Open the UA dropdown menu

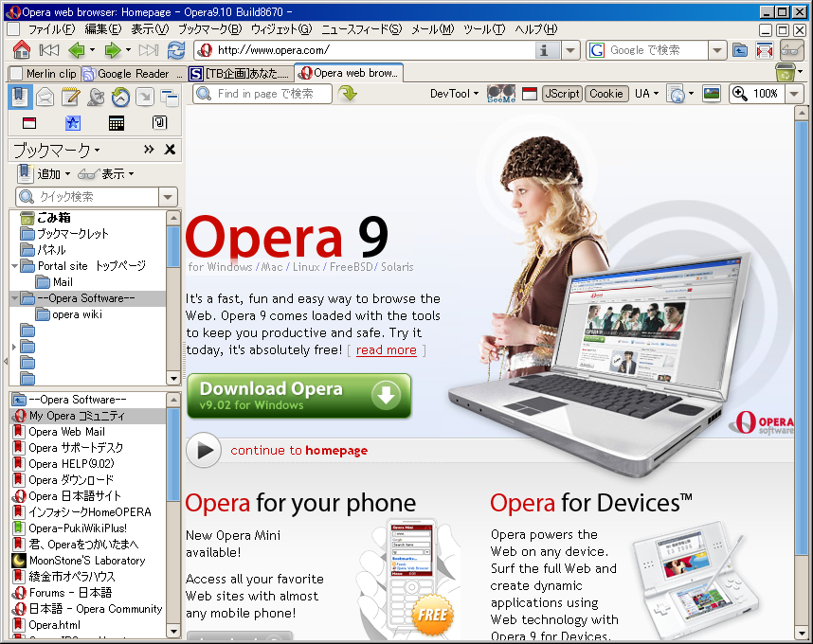646,94
